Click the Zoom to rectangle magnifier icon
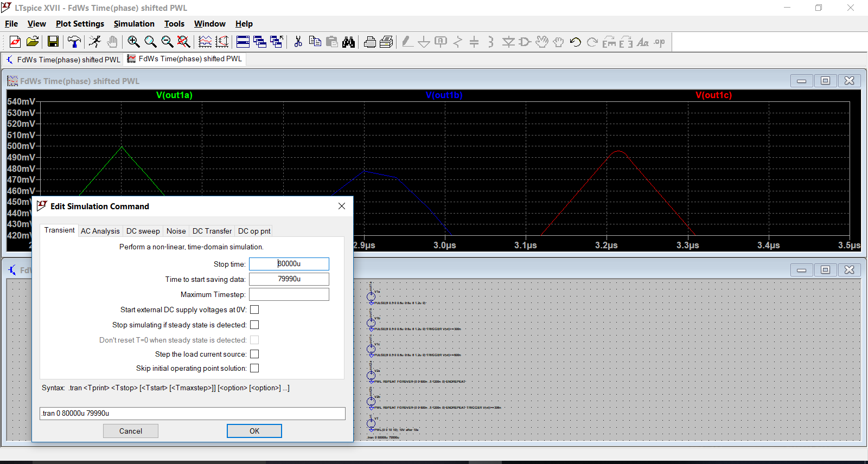Screen dimensions: 868x464 (x=150, y=42)
